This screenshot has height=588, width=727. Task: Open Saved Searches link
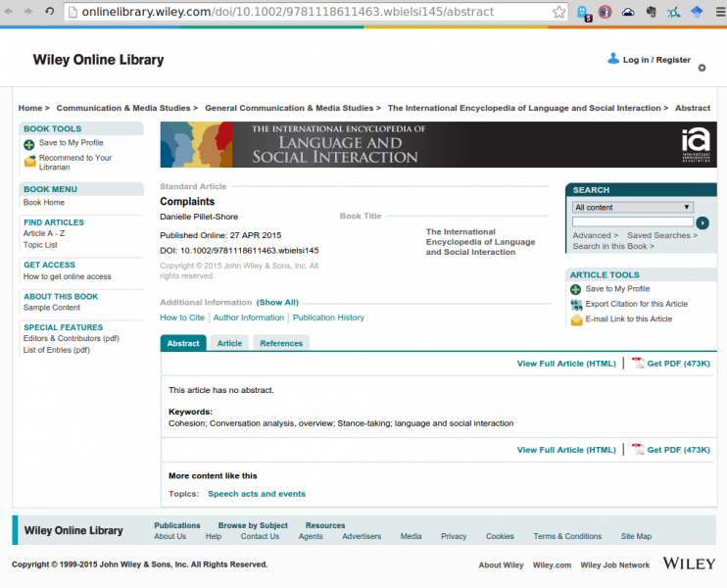[662, 235]
